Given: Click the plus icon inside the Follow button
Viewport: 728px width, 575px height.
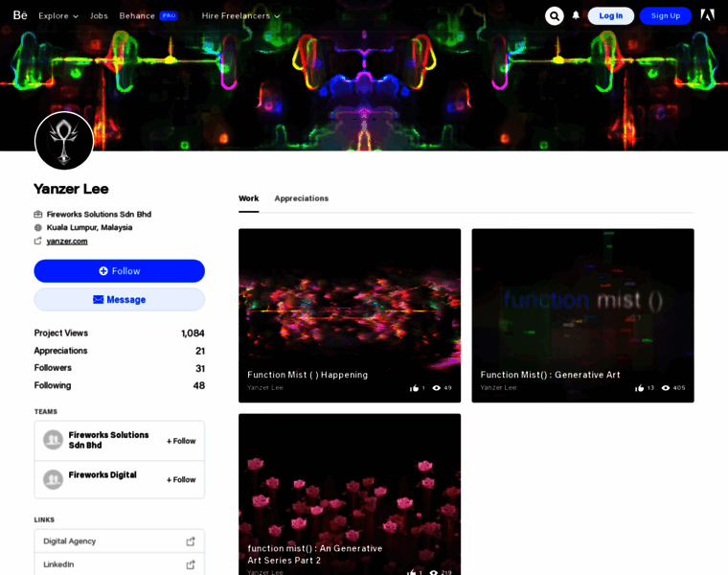Looking at the screenshot, I should click(x=103, y=271).
